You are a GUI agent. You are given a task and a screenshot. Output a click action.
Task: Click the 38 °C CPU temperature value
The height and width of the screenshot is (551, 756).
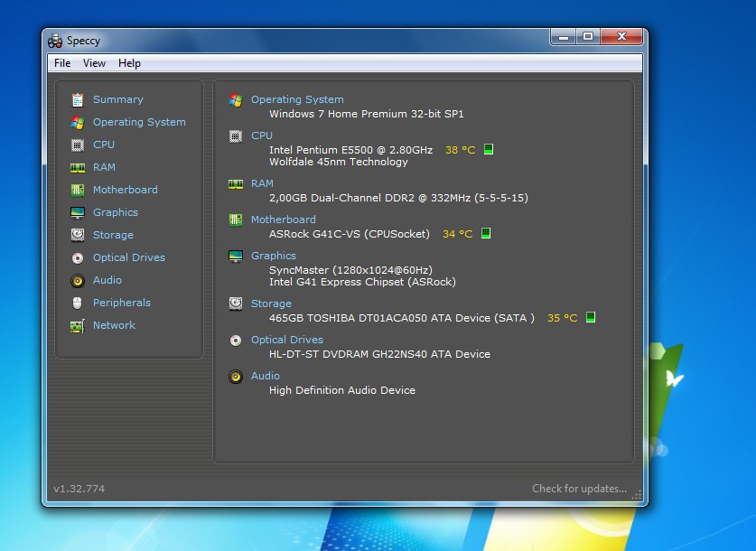[x=461, y=150]
